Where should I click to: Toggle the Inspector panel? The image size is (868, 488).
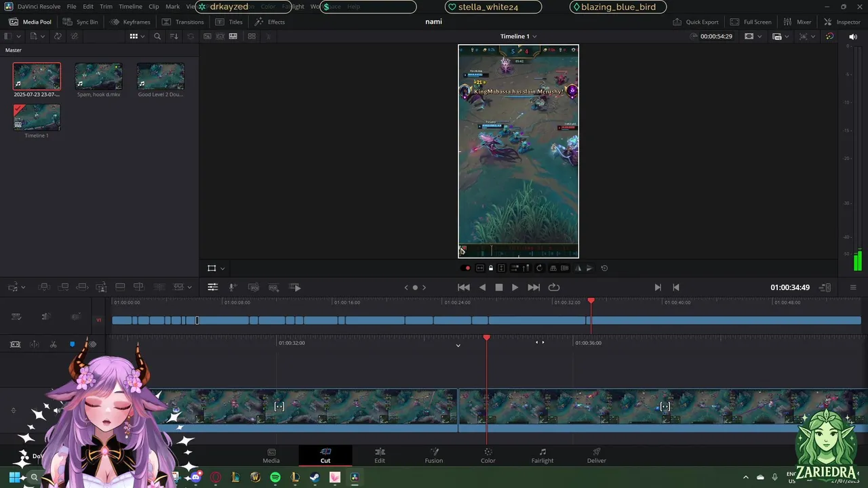(842, 22)
